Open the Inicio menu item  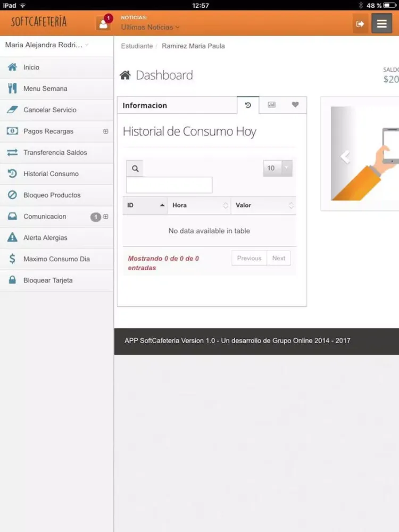point(31,68)
